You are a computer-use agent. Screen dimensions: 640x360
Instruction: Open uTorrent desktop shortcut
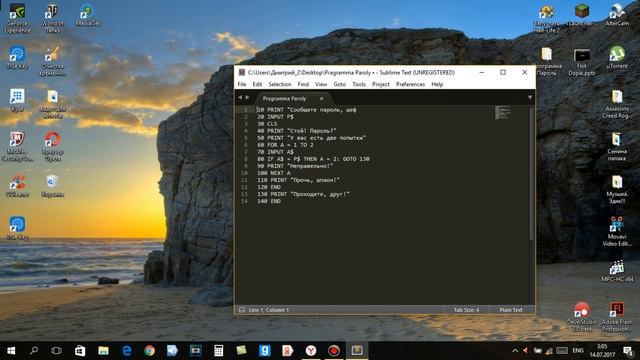pos(617,57)
